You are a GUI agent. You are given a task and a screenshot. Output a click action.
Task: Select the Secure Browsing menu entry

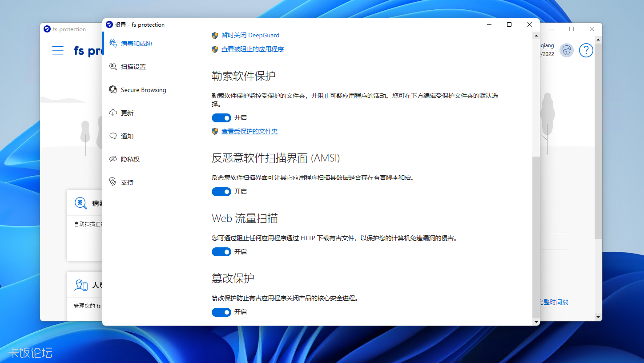point(143,90)
